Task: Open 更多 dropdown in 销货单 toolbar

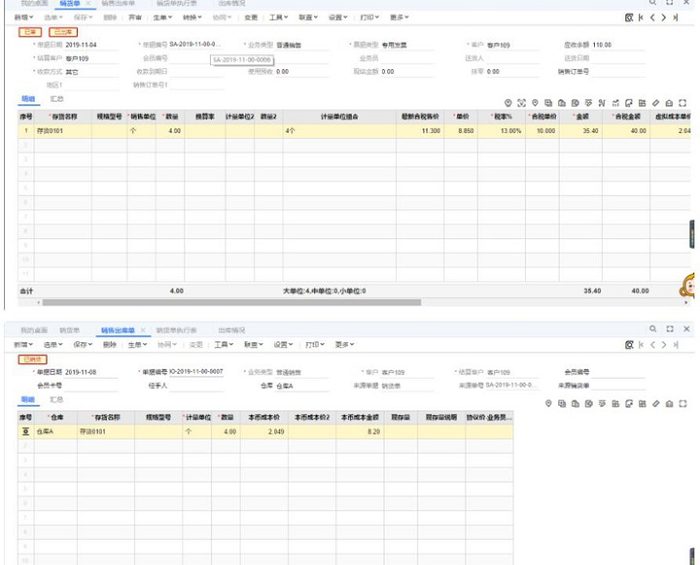Action: 399,17
